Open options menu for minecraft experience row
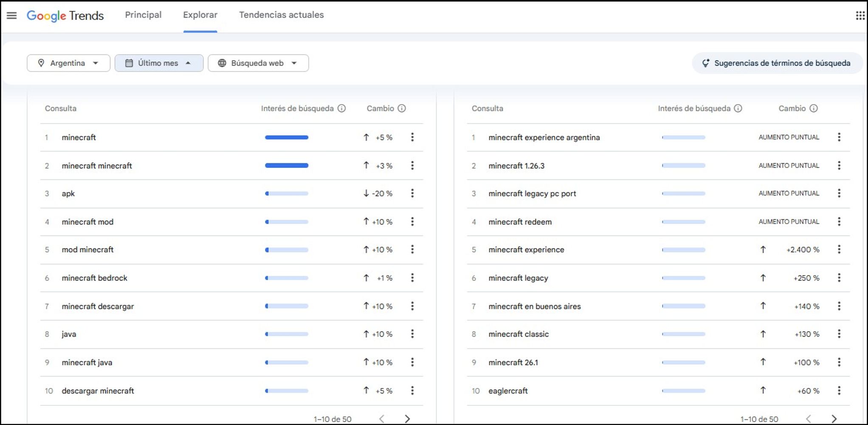Viewport: 868px width, 425px height. coord(839,249)
